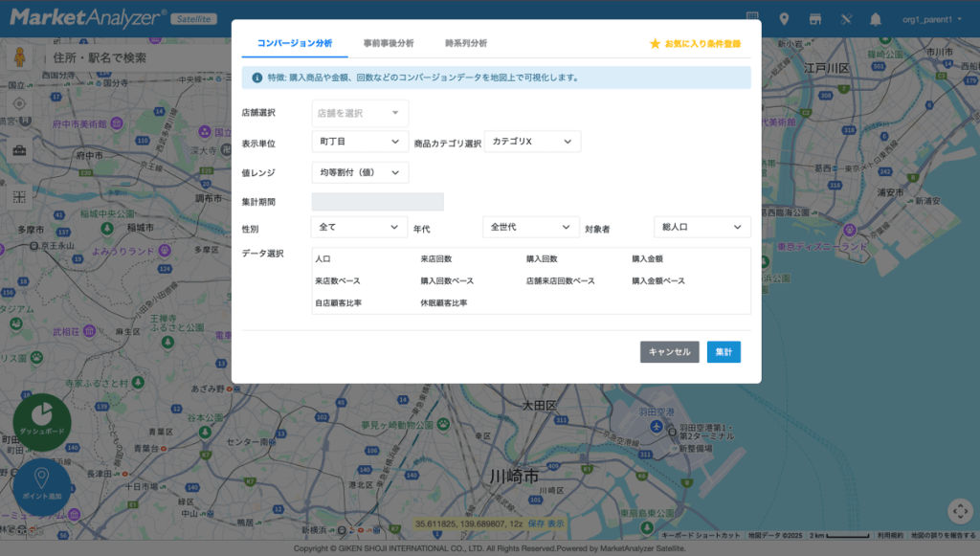
Task: Click the 東京ディズニーランド map marker
Action: (x=850, y=231)
